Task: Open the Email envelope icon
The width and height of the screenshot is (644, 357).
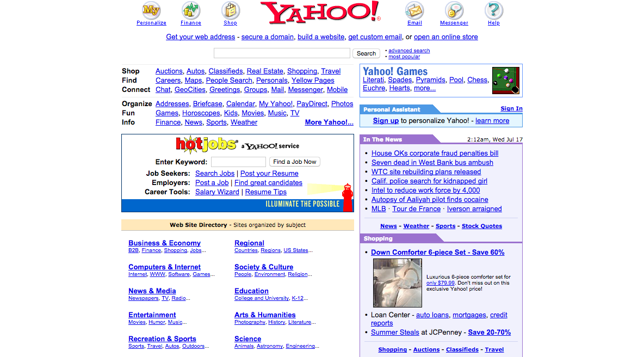Action: coord(414,10)
